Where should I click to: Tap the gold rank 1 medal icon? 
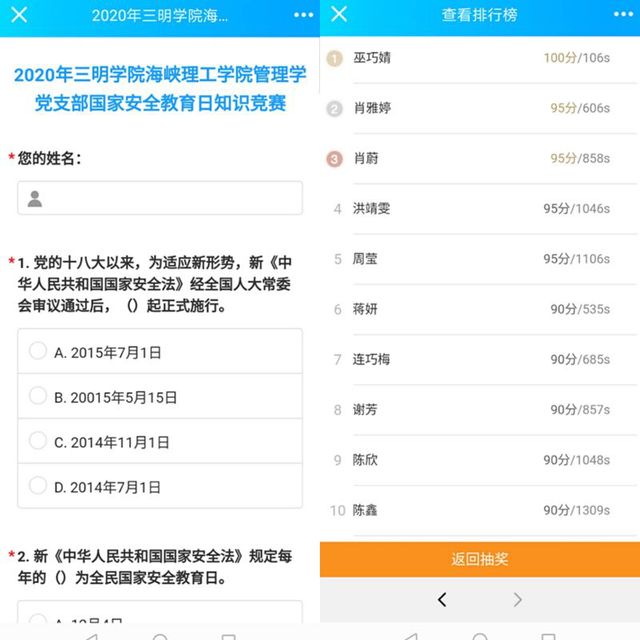336,58
